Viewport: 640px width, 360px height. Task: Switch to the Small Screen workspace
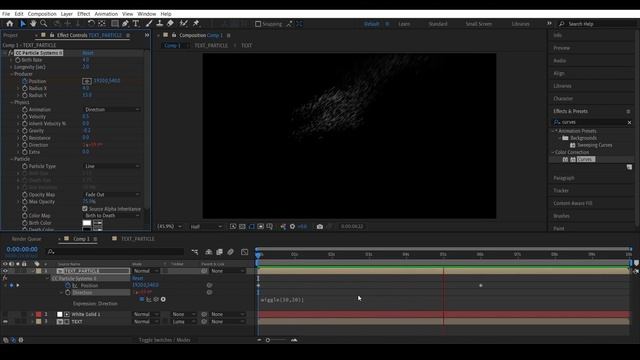(479, 24)
